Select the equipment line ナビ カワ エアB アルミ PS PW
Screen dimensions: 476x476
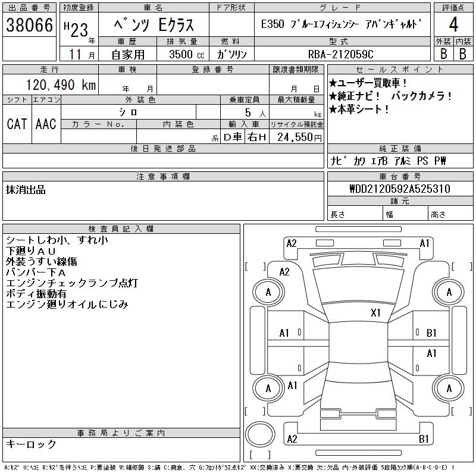click(388, 161)
